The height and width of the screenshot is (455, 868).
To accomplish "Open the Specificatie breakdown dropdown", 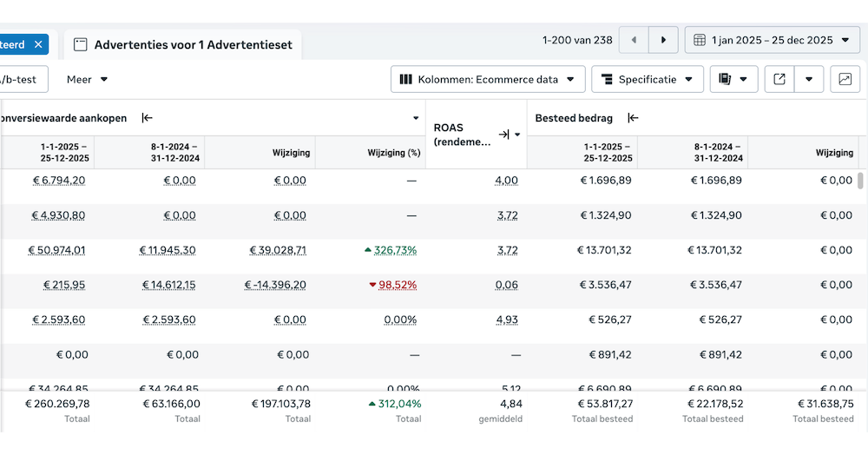I will pos(648,79).
